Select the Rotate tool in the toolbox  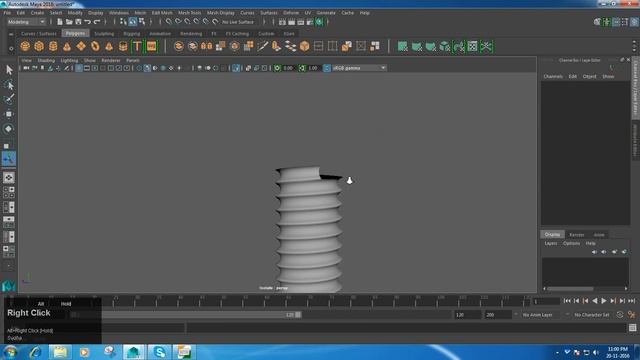pyautogui.click(x=9, y=129)
